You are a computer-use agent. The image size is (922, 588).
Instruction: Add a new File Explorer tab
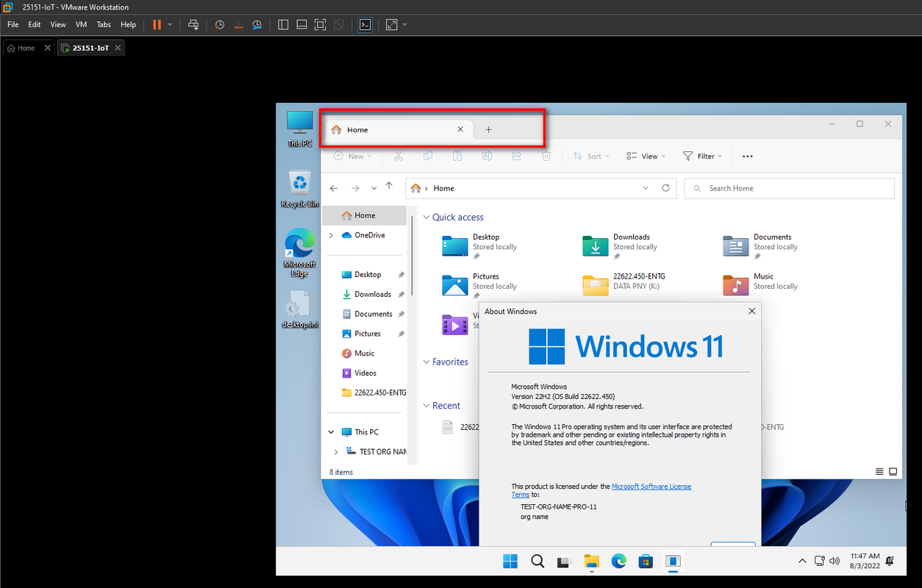pyautogui.click(x=488, y=129)
